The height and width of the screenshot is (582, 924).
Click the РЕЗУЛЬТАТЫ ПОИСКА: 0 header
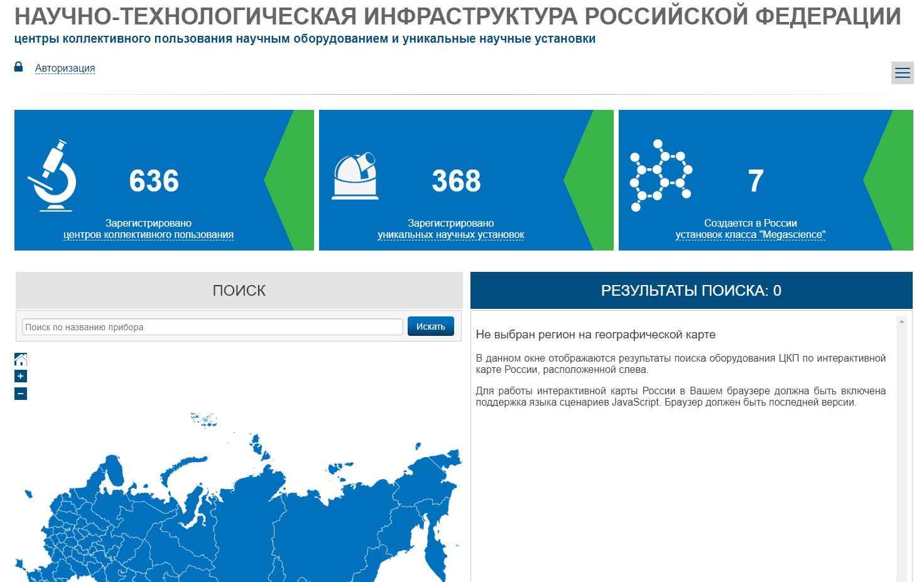(692, 290)
